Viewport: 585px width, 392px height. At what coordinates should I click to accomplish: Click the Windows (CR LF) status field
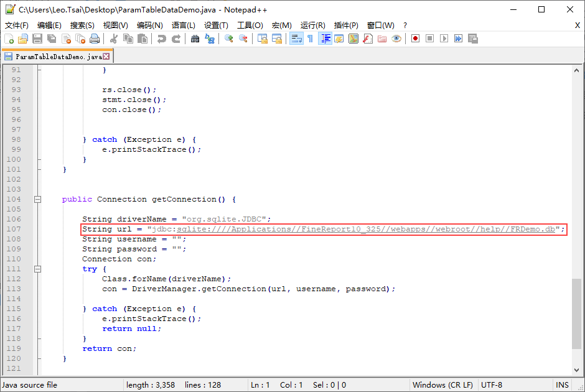pyautogui.click(x=442, y=385)
